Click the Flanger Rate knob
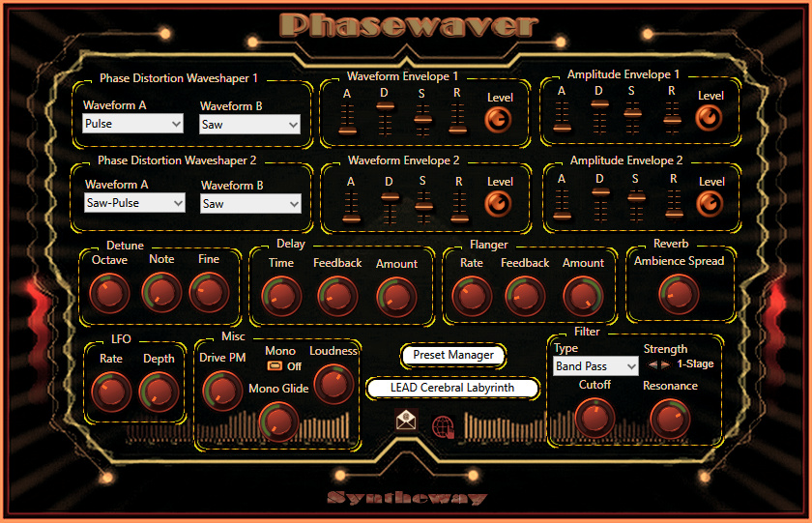Image resolution: width=812 pixels, height=523 pixels. 472,297
